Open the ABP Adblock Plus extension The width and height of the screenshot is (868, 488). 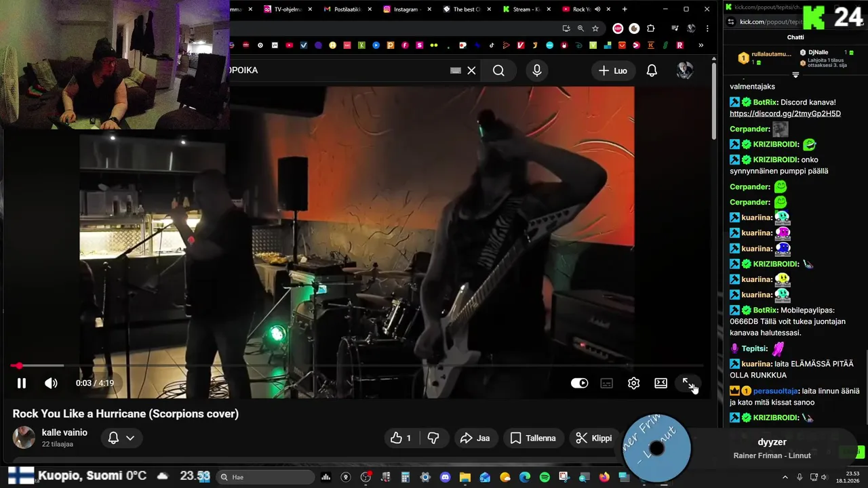[618, 28]
